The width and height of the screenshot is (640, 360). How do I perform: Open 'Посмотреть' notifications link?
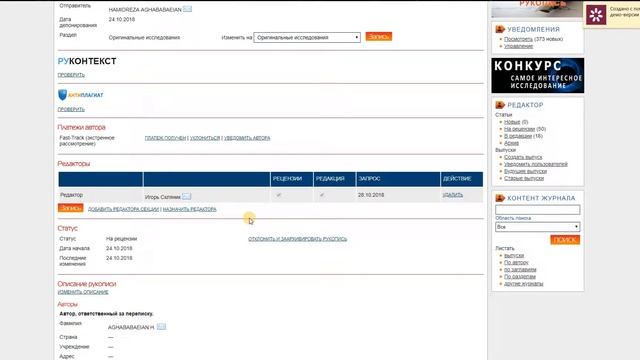518,39
